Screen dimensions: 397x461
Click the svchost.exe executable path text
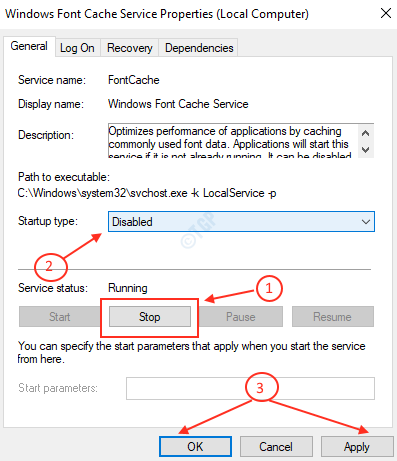click(147, 193)
